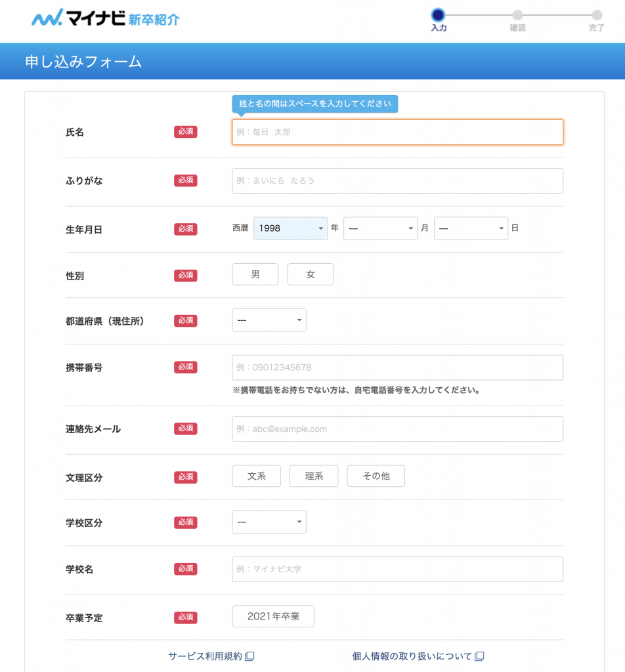This screenshot has width=625, height=672.
Task: Click the 入力 step indicator circle
Action: 438,15
